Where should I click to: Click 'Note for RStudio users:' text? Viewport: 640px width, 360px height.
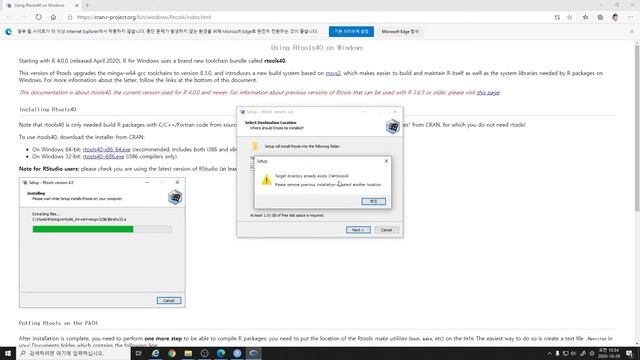point(49,169)
